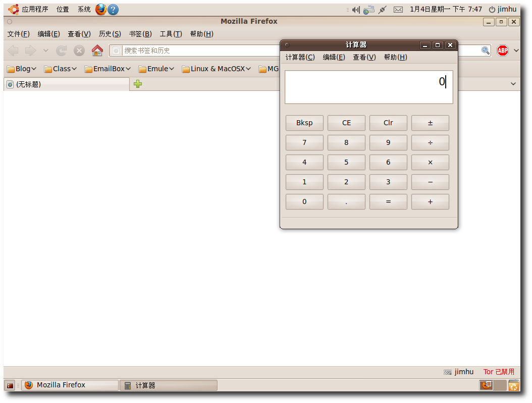
Task: Switch to Mozilla Firefox in the taskbar
Action: (70, 385)
